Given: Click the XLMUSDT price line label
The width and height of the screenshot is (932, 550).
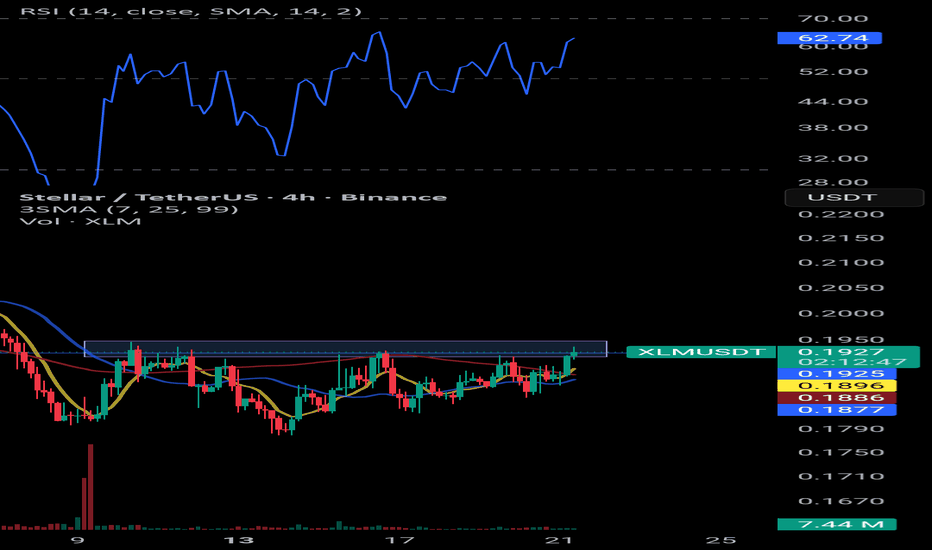Looking at the screenshot, I should (x=701, y=352).
